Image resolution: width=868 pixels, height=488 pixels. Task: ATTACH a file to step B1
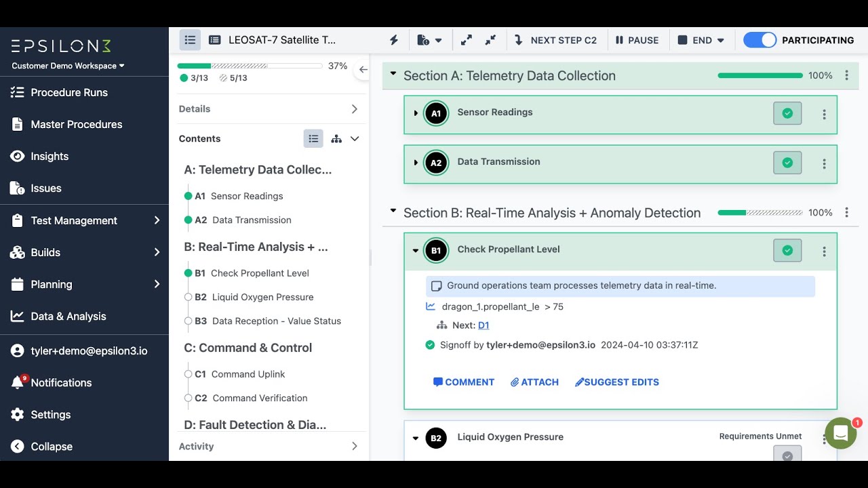[534, 382]
